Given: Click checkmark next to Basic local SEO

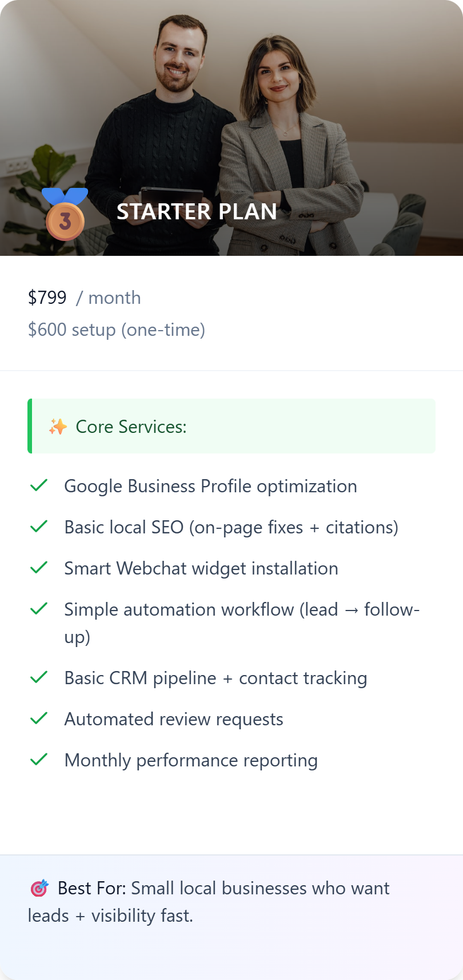Looking at the screenshot, I should tap(39, 527).
